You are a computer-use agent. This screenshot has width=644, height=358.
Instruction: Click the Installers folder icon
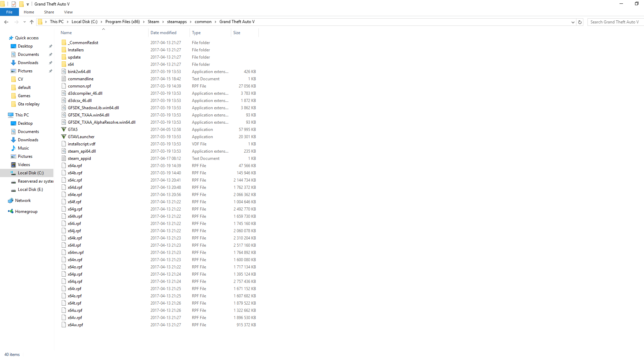click(x=64, y=50)
